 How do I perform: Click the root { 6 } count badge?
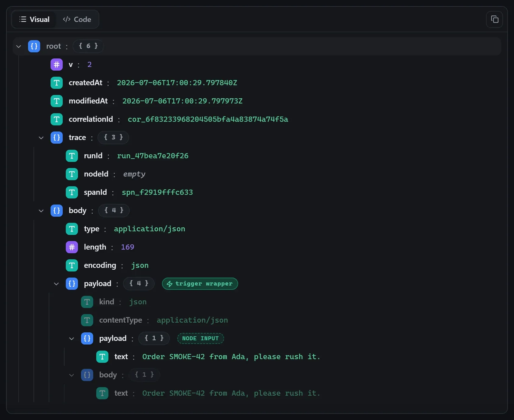click(88, 46)
